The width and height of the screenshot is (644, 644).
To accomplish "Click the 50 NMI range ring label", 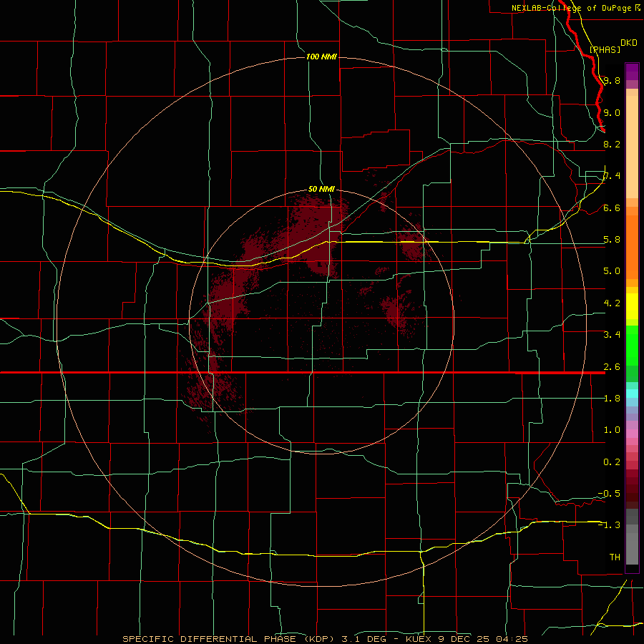I will tap(321, 190).
